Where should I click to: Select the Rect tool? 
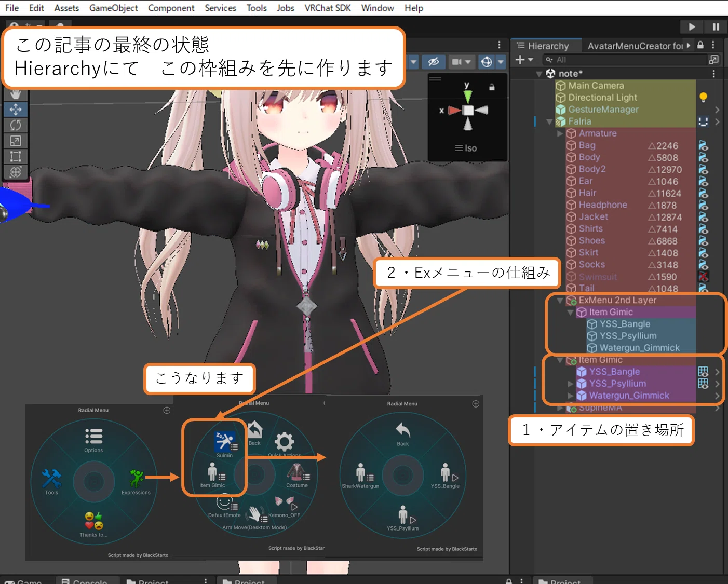(16, 156)
